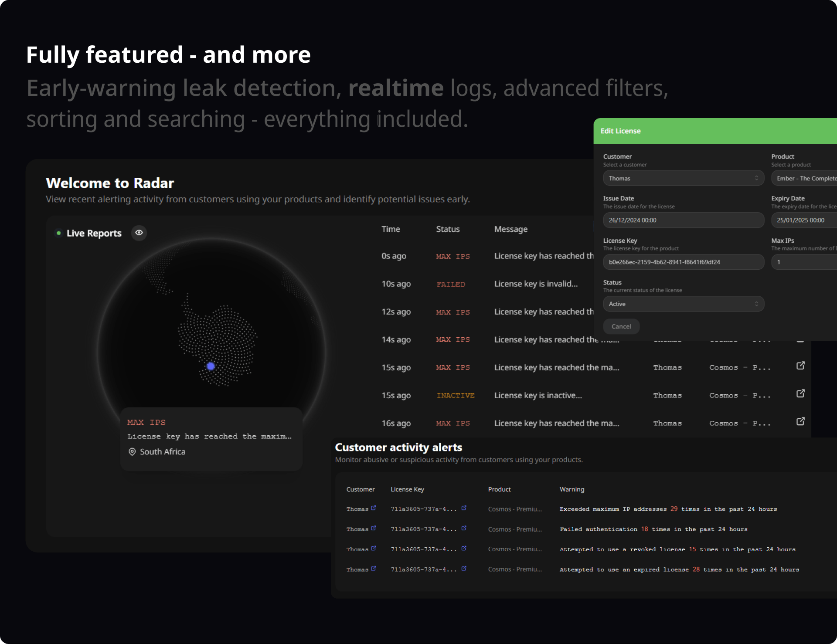
Task: Open the Product dropdown showing Ember
Action: [x=804, y=178]
